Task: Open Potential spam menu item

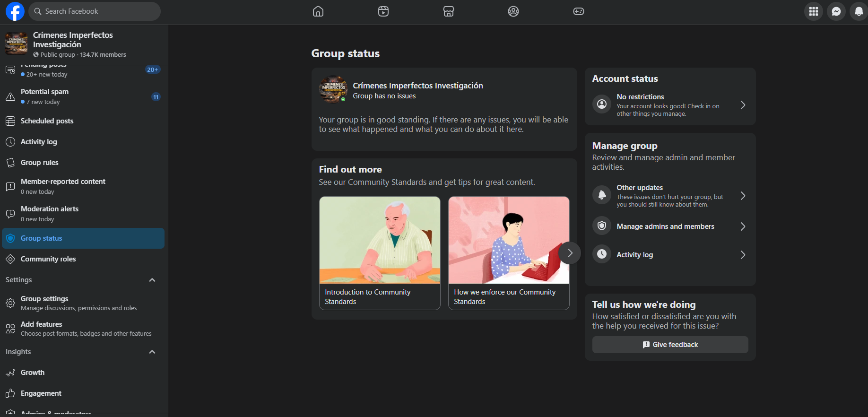Action: (83, 96)
